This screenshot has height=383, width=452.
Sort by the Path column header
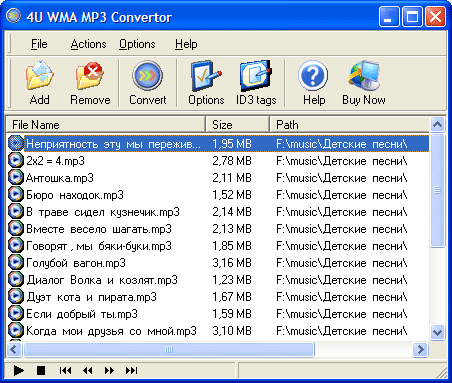(x=349, y=125)
